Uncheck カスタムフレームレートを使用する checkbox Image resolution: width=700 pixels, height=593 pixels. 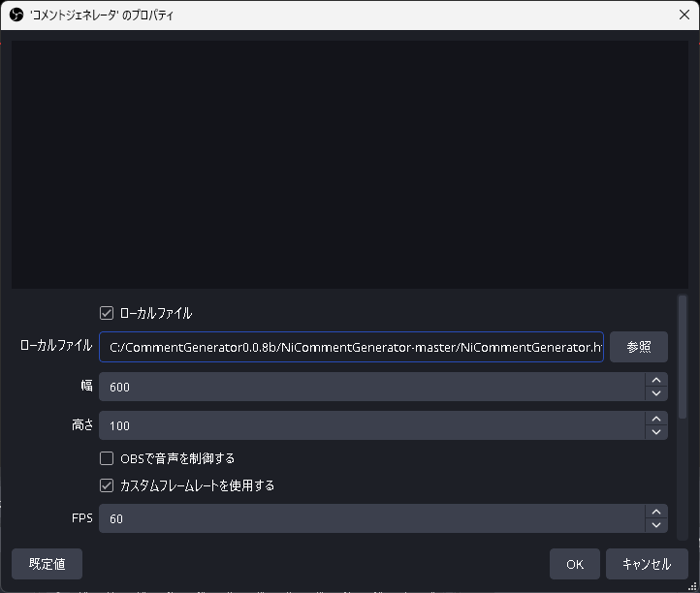(107, 485)
